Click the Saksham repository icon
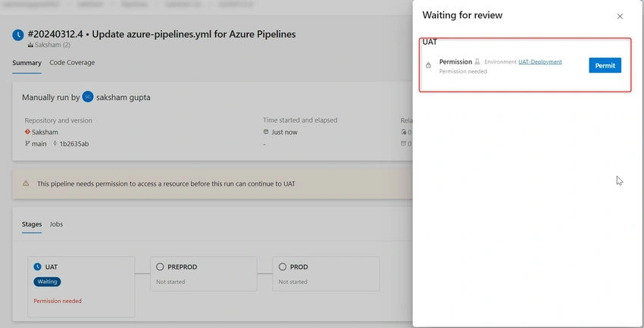The image size is (644, 328). pos(27,132)
